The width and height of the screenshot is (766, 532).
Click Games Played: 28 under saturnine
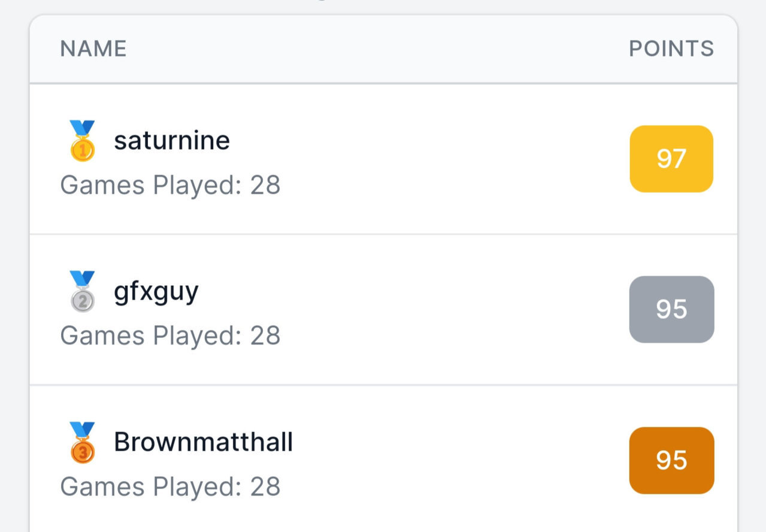170,185
